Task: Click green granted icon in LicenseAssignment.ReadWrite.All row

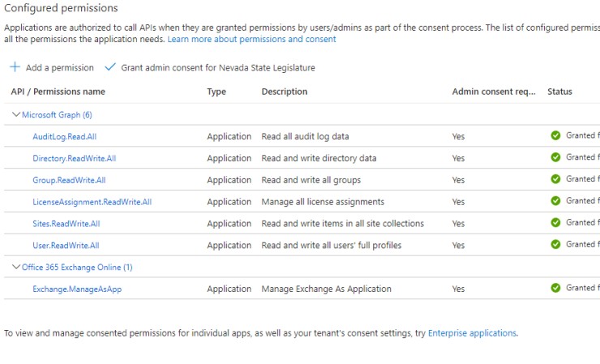Action: click(555, 201)
